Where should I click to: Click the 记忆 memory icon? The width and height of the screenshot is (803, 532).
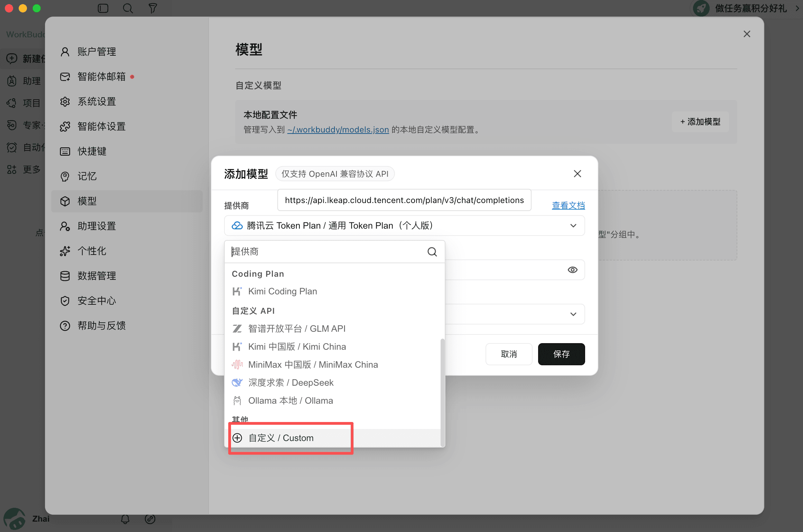(65, 176)
